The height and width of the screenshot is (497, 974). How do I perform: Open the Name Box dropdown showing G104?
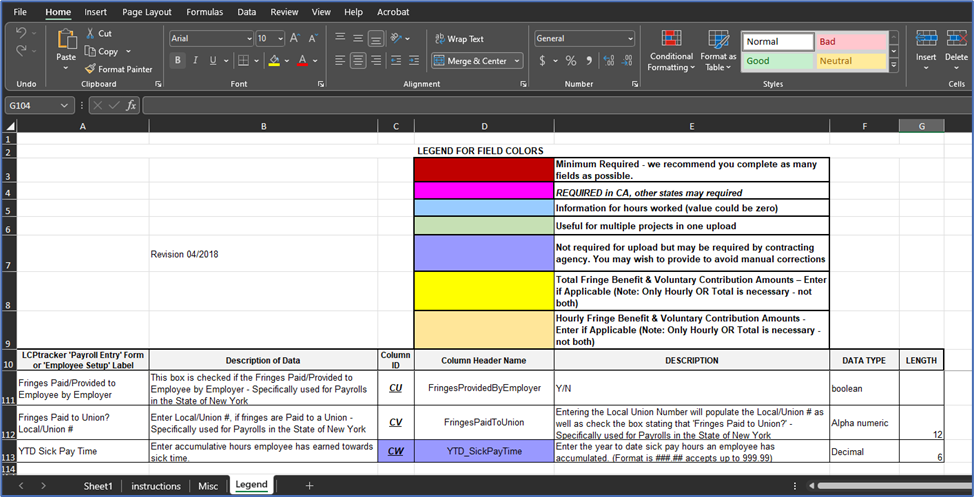65,105
